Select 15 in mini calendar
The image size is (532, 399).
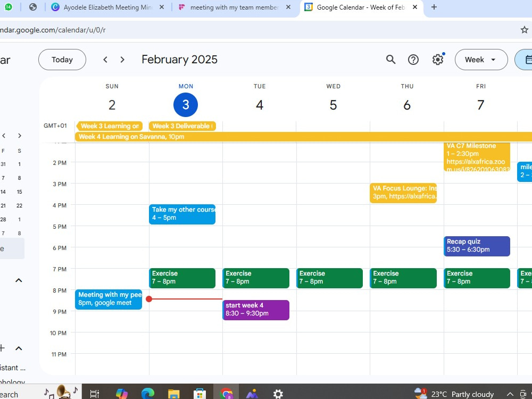point(19,192)
